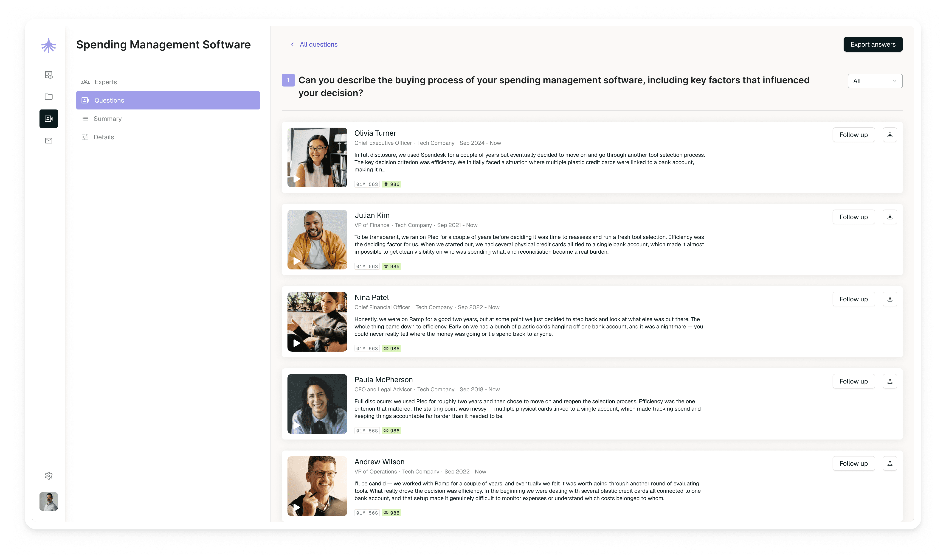The height and width of the screenshot is (560, 946).
Task: Select the video interviews sidebar icon
Action: click(x=48, y=118)
